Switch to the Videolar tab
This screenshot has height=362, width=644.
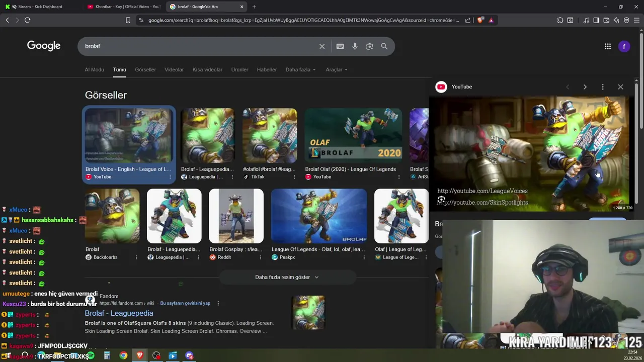[x=174, y=69]
